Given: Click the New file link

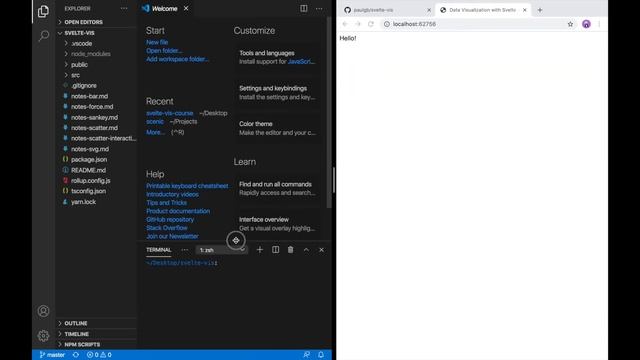Looking at the screenshot, I should click(x=157, y=42).
